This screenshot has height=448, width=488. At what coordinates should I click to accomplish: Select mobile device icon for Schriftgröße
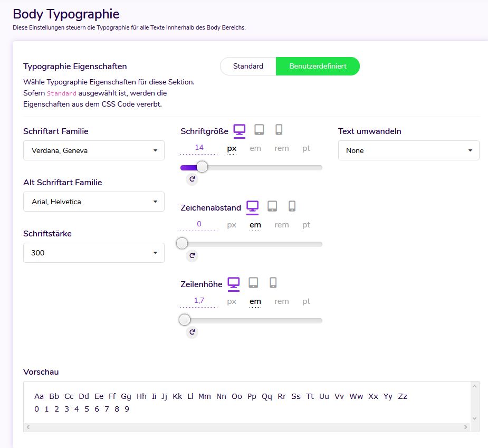pos(279,130)
